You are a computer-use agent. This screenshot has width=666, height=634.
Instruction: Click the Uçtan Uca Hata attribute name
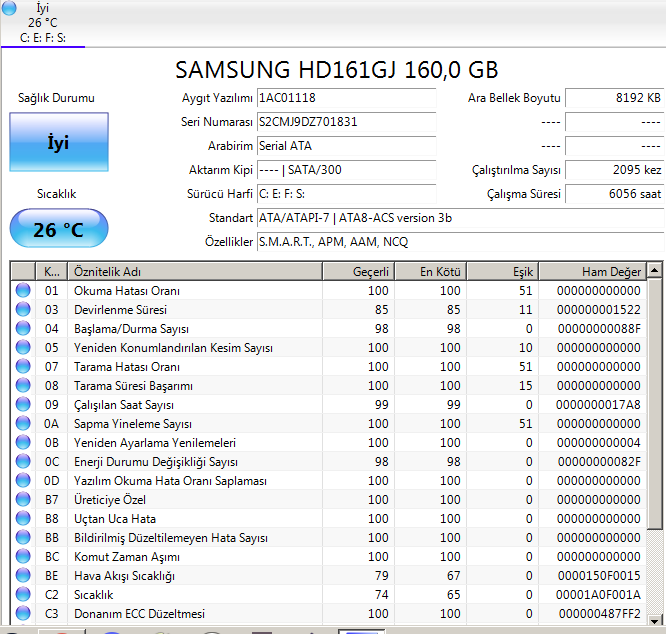tap(115, 519)
